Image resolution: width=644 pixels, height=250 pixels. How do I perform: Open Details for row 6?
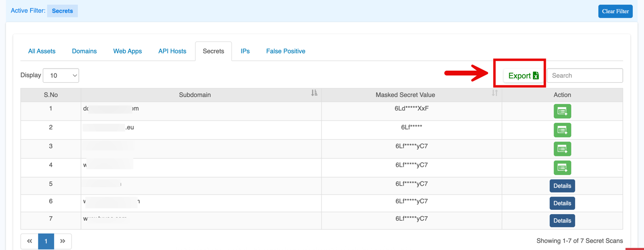coord(562,203)
